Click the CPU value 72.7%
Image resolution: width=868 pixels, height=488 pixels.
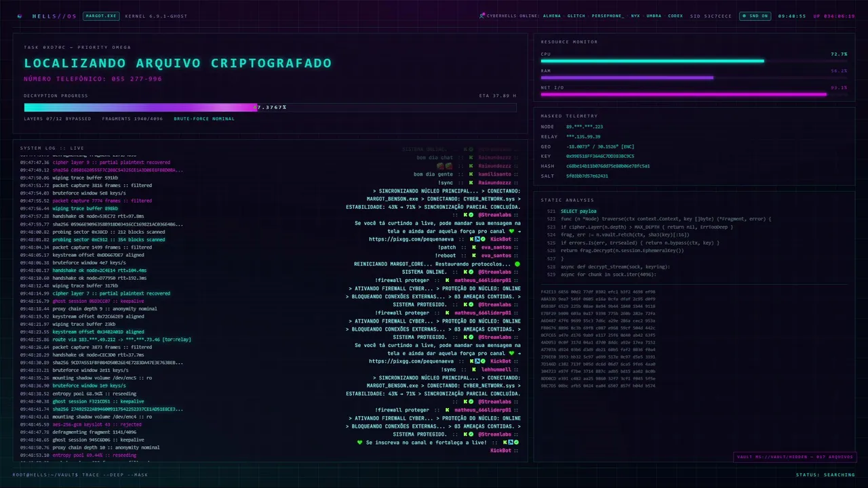839,54
